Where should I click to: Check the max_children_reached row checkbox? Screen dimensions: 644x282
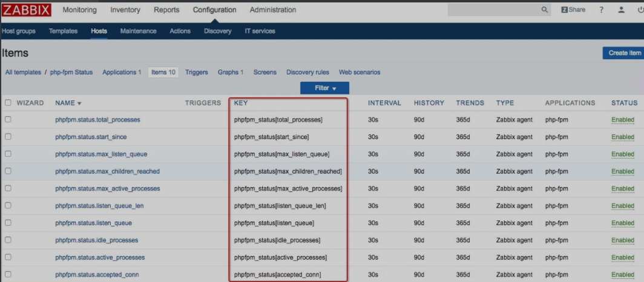click(x=8, y=171)
